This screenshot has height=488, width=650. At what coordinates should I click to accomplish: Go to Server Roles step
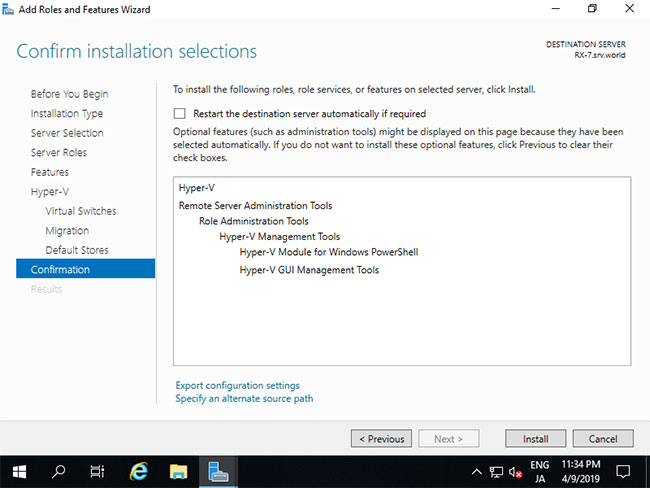pos(59,153)
